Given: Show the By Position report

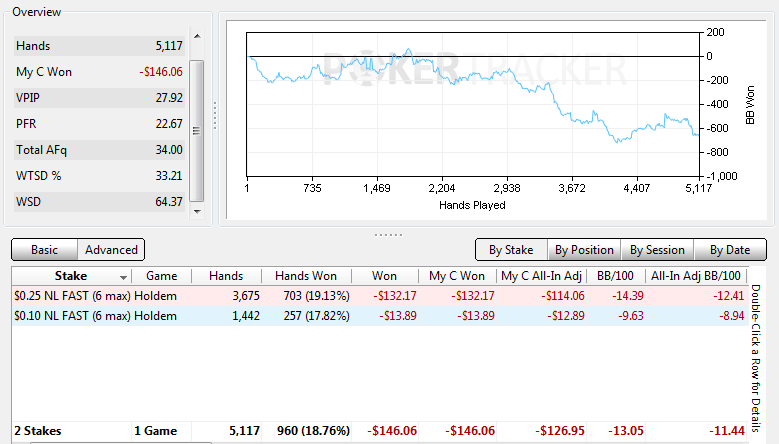Looking at the screenshot, I should [x=584, y=250].
